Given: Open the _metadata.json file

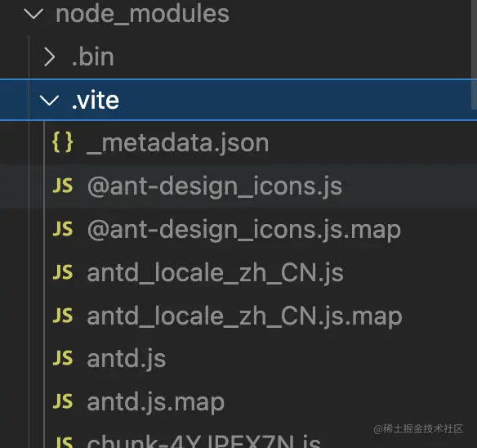Looking at the screenshot, I should coord(178,143).
